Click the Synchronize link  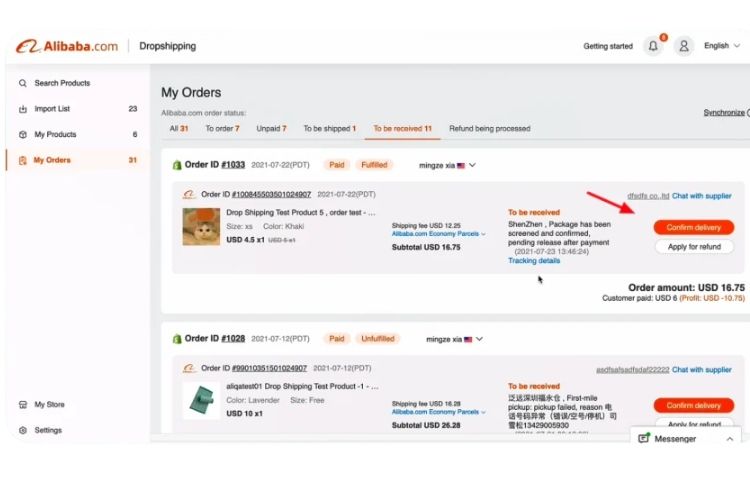point(724,112)
